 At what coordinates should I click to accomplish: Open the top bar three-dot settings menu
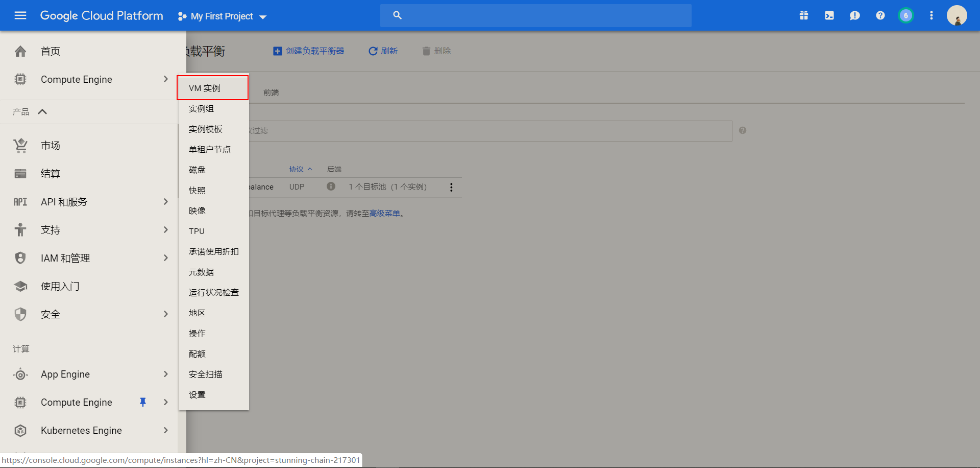(932, 15)
